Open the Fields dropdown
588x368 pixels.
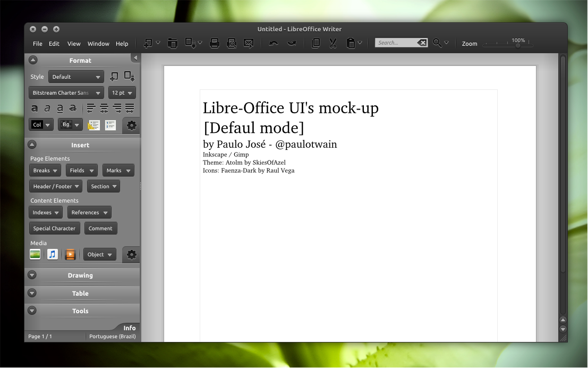click(82, 171)
